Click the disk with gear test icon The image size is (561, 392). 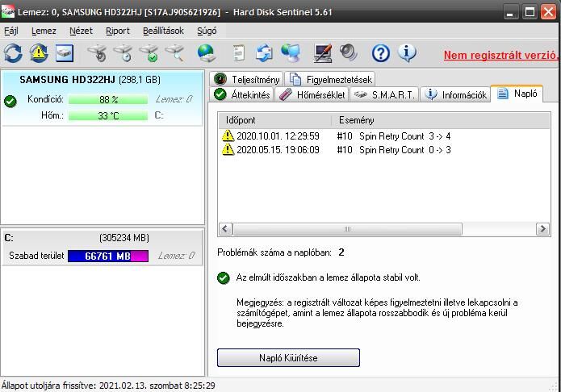click(98, 53)
